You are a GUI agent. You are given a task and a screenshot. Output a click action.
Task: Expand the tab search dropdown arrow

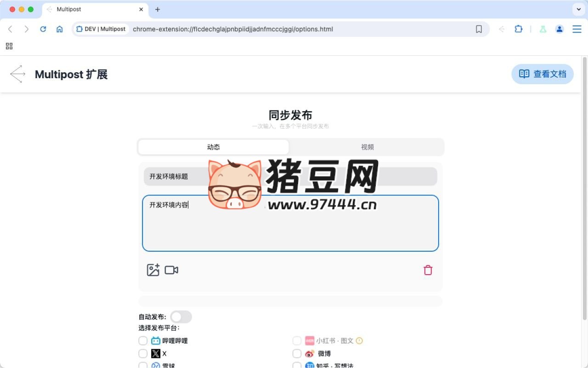578,9
